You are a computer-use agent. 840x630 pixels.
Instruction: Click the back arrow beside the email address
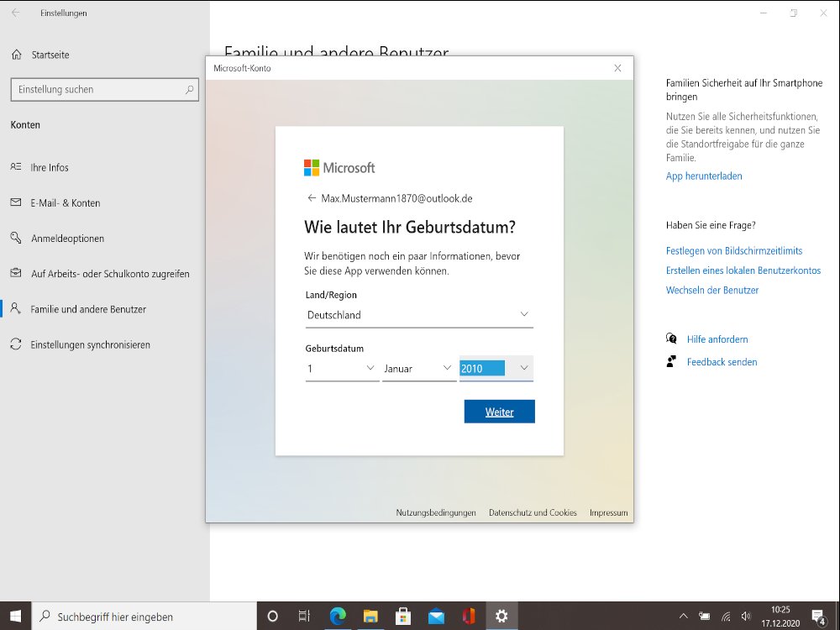[311, 199]
